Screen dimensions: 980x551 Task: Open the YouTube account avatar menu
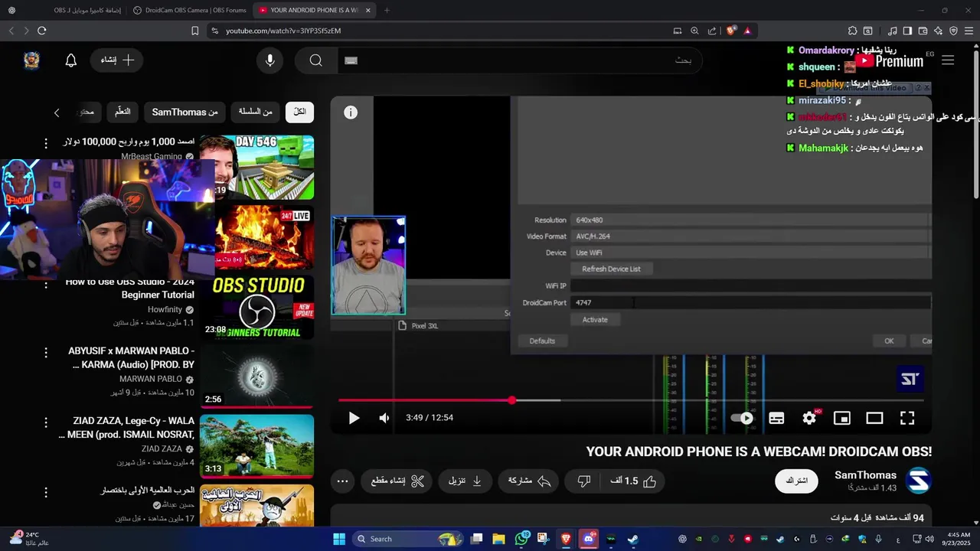(31, 60)
